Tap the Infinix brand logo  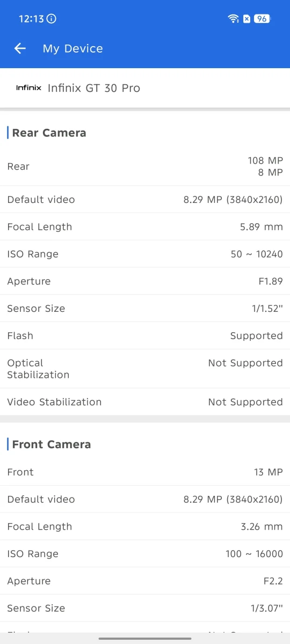coord(28,88)
